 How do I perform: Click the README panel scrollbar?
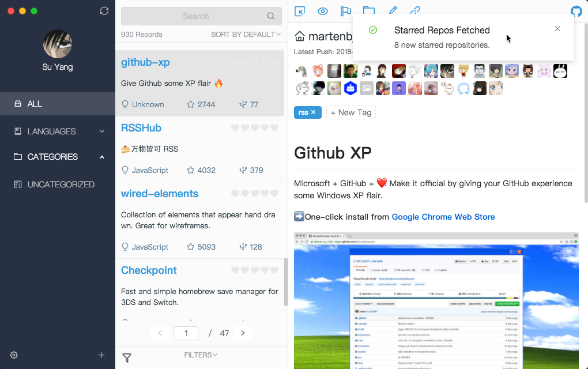click(x=586, y=112)
